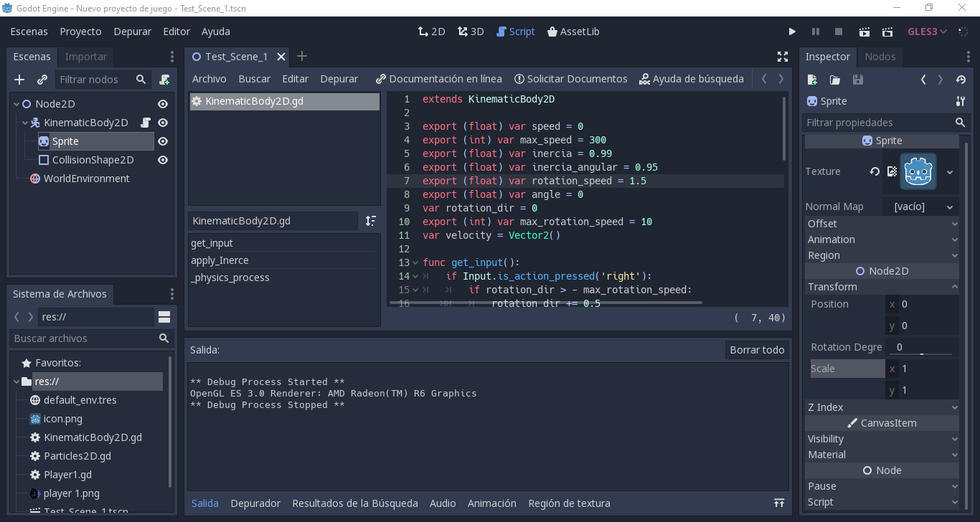980x522 pixels.
Task: Go to previous script edit location
Action: 764,79
